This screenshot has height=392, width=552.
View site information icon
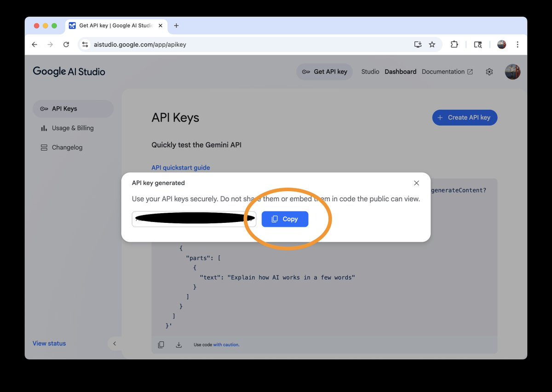click(85, 45)
